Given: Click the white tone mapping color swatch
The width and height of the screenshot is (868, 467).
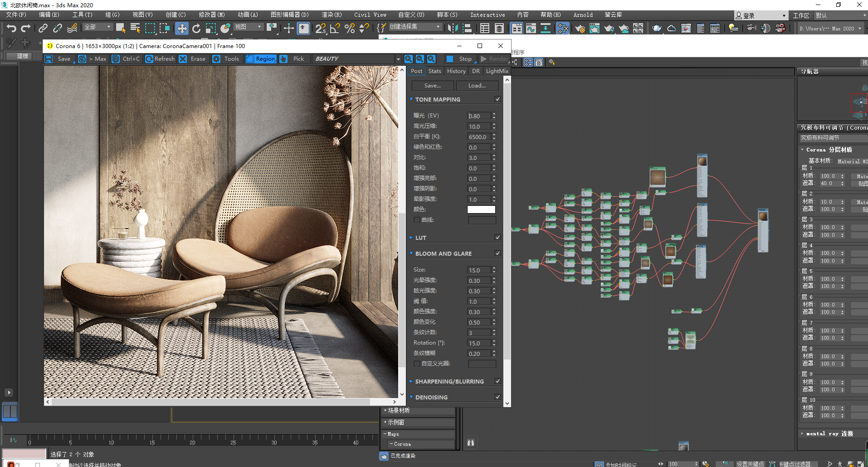Looking at the screenshot, I should [481, 209].
